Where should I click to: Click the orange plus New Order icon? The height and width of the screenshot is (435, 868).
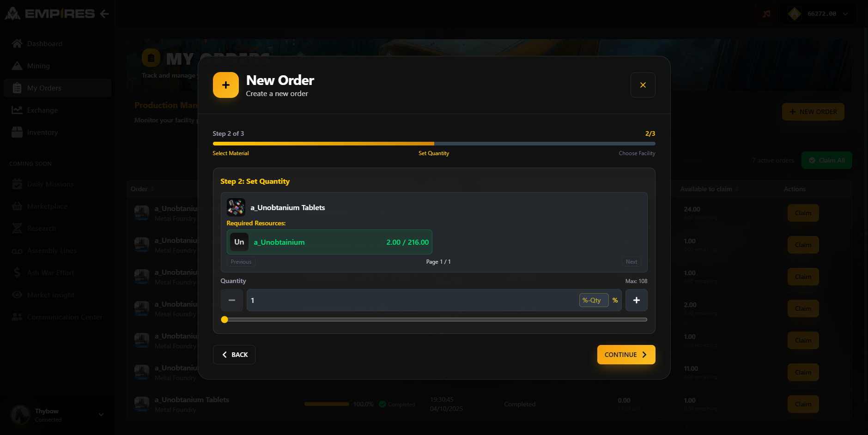click(x=226, y=85)
